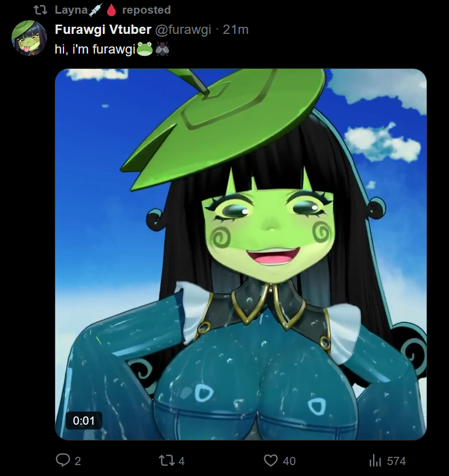
Task: Click the 'reposted' label text
Action: [x=147, y=10]
